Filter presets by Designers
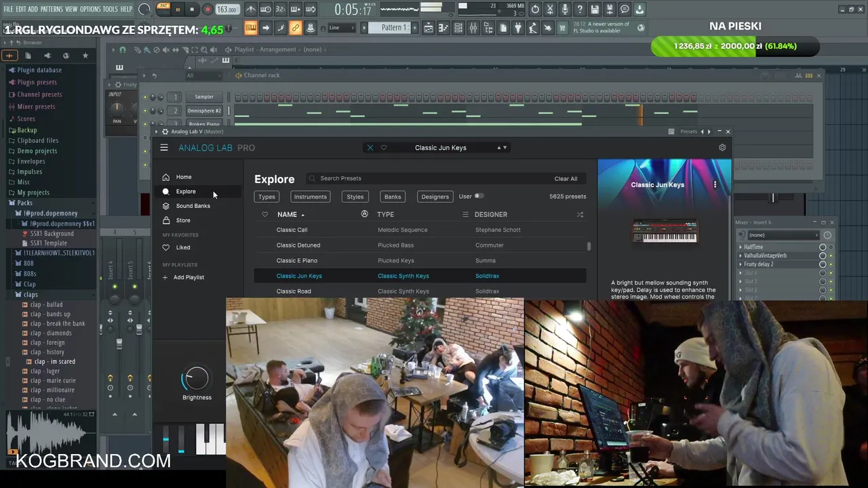868x488 pixels. point(435,197)
